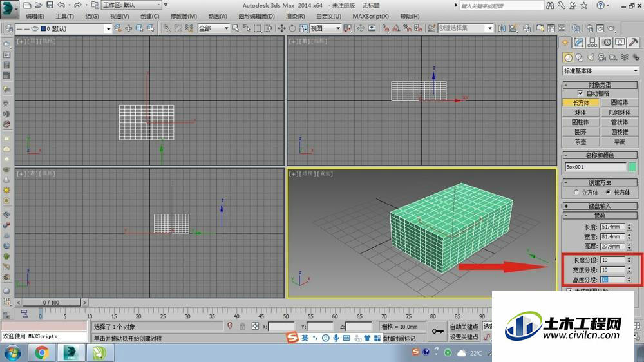Select the 长方体 creation method radio

click(x=609, y=193)
